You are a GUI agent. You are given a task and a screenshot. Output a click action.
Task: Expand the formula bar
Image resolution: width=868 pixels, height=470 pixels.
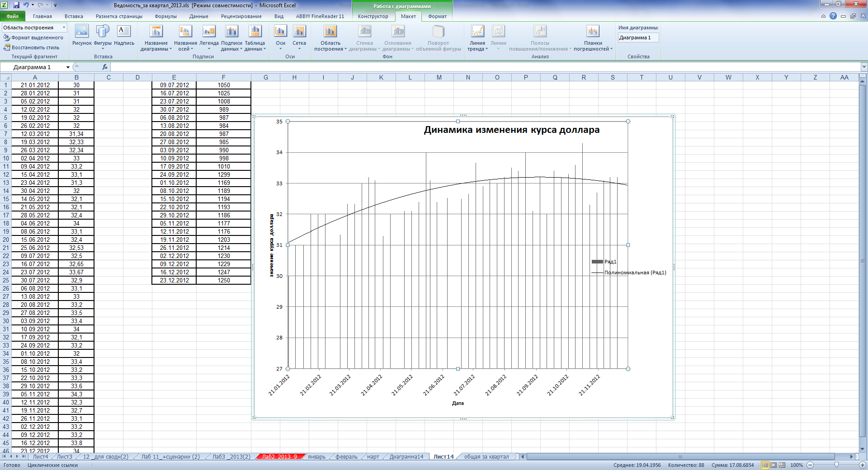click(x=863, y=67)
